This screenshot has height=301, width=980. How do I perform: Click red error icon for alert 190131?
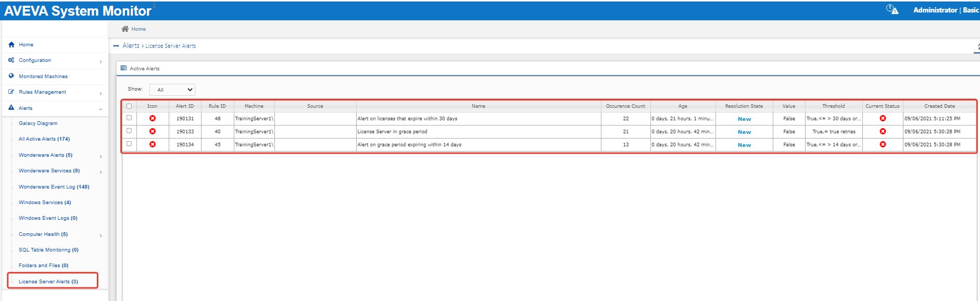click(153, 118)
